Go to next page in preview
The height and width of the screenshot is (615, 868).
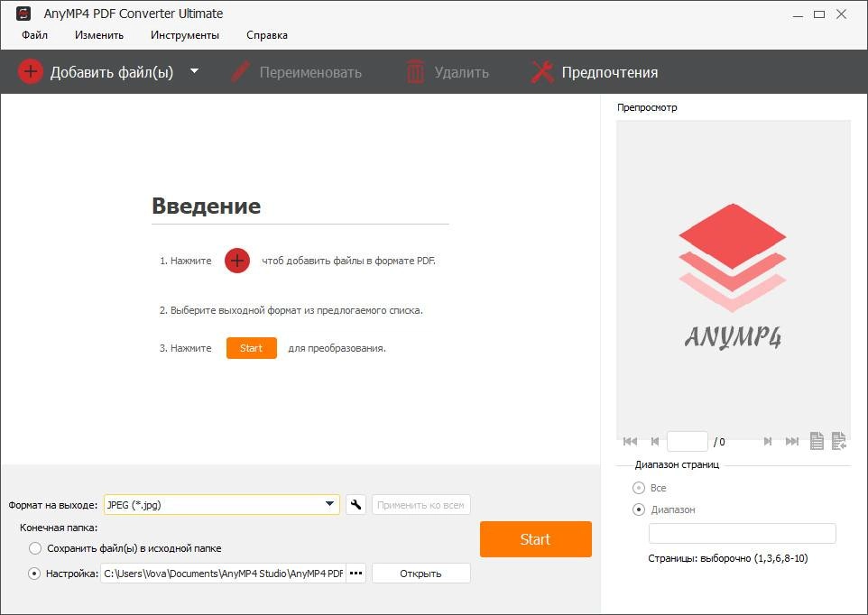767,441
